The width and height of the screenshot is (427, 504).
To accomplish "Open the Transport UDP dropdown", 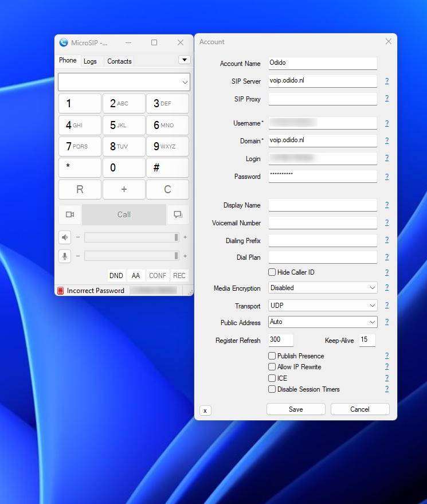I will [x=323, y=306].
